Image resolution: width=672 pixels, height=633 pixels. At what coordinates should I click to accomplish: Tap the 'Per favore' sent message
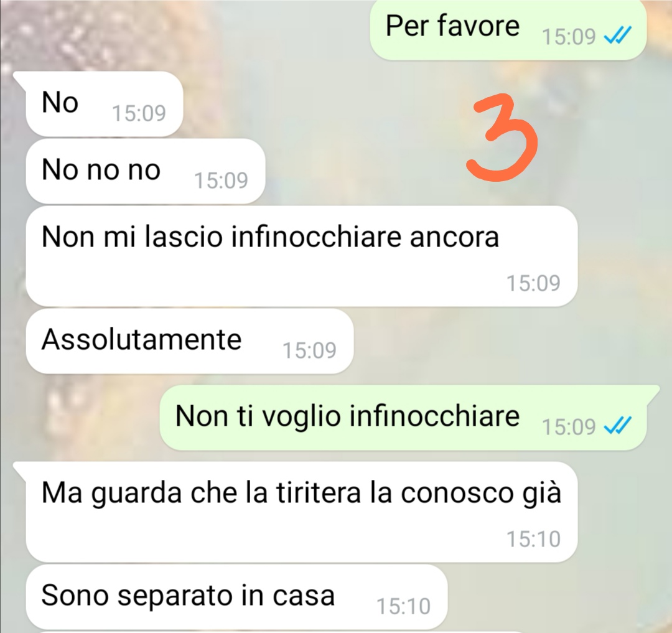pos(508,30)
